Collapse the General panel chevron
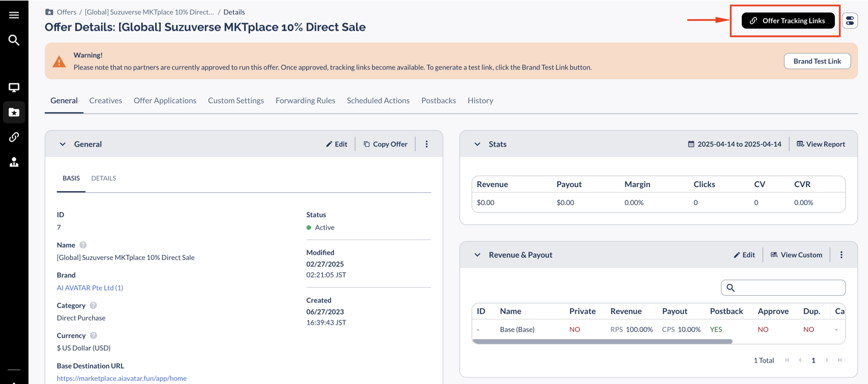This screenshot has width=868, height=384. pos(62,144)
